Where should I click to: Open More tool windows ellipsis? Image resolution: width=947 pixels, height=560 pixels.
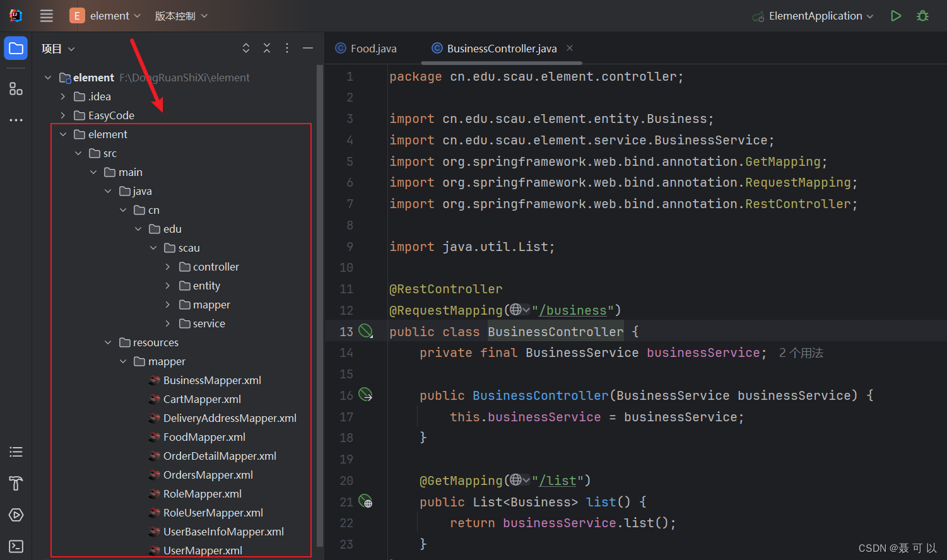click(16, 120)
